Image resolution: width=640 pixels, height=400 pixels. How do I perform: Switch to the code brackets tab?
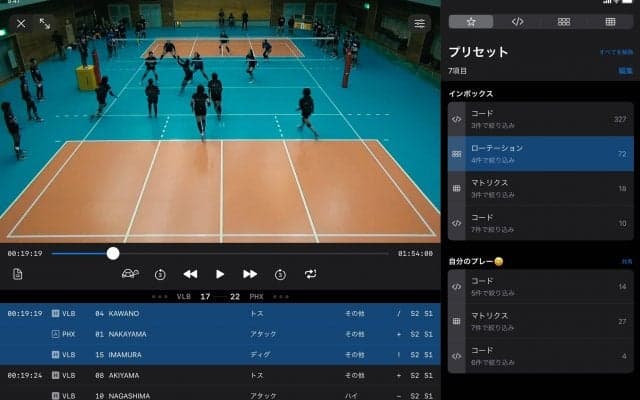coord(517,22)
